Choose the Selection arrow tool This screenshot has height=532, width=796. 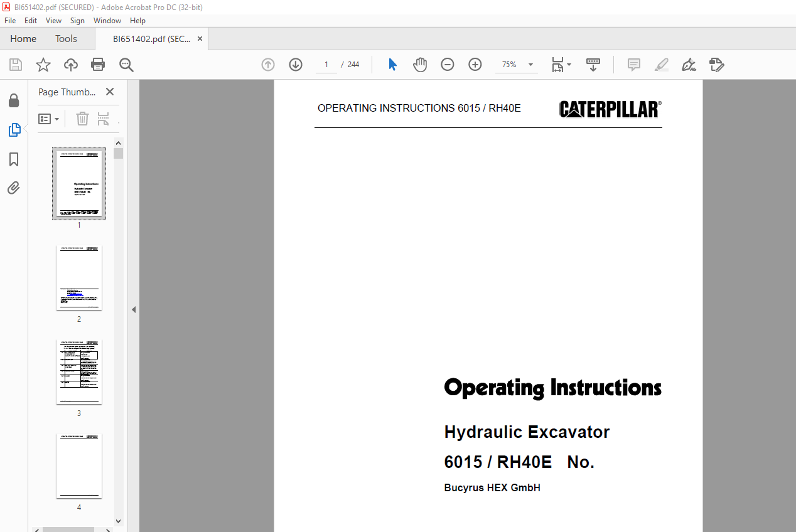tap(392, 65)
